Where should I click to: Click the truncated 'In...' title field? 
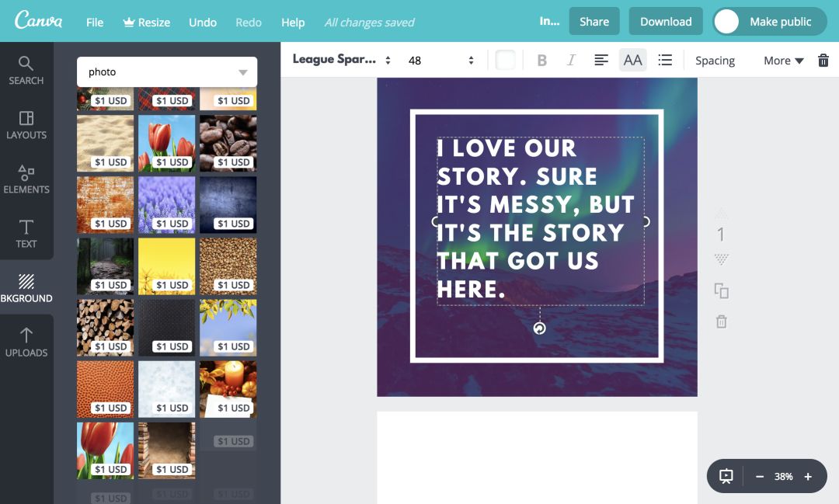549,22
